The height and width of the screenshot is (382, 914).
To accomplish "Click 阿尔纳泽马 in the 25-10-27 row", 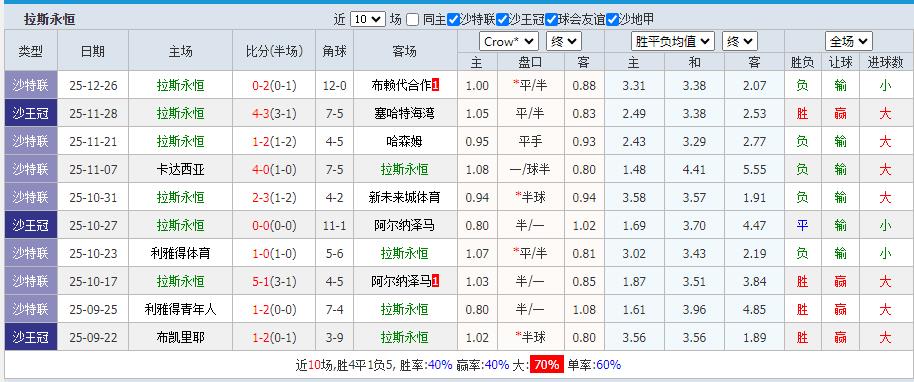I will (405, 225).
